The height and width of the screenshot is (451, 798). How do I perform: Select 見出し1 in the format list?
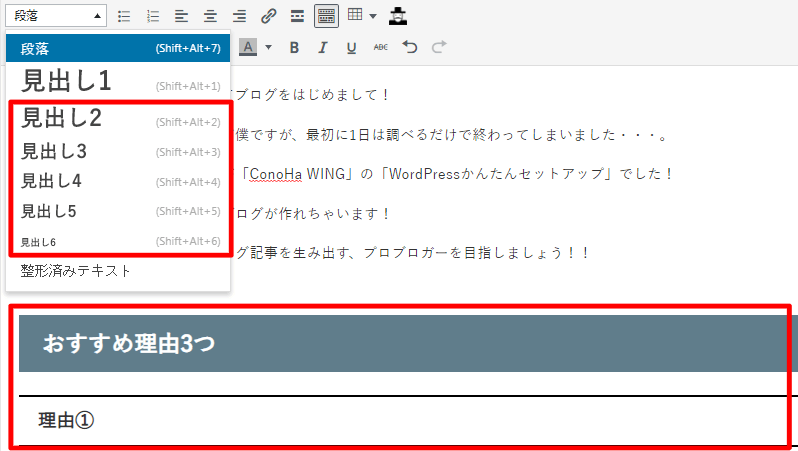click(118, 81)
